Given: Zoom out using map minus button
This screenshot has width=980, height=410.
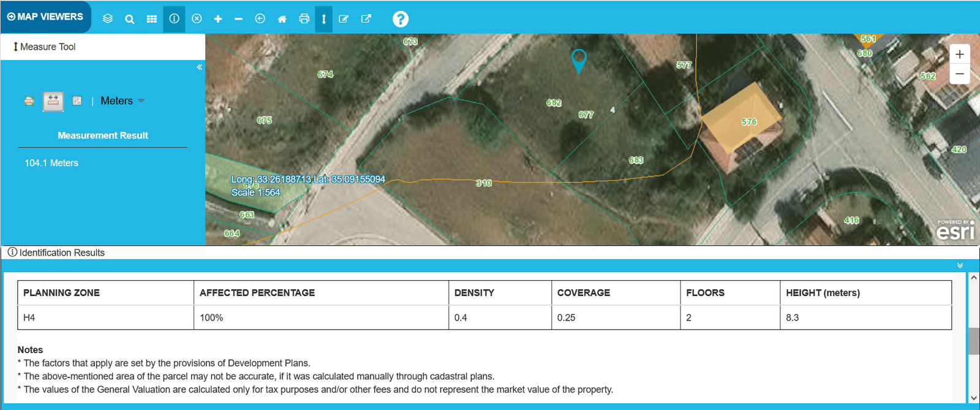Looking at the screenshot, I should (x=959, y=74).
